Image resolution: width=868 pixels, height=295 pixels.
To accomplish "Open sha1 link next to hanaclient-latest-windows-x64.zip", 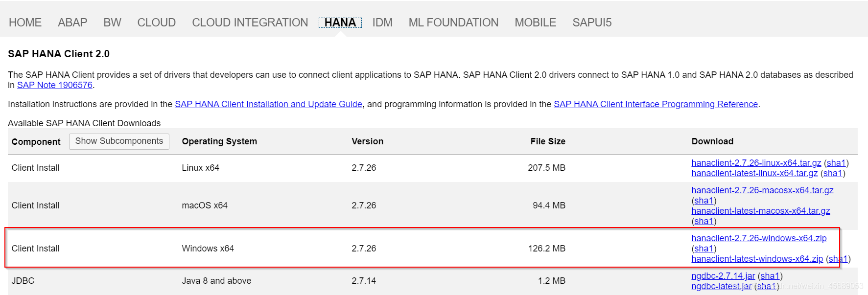I will point(838,259).
